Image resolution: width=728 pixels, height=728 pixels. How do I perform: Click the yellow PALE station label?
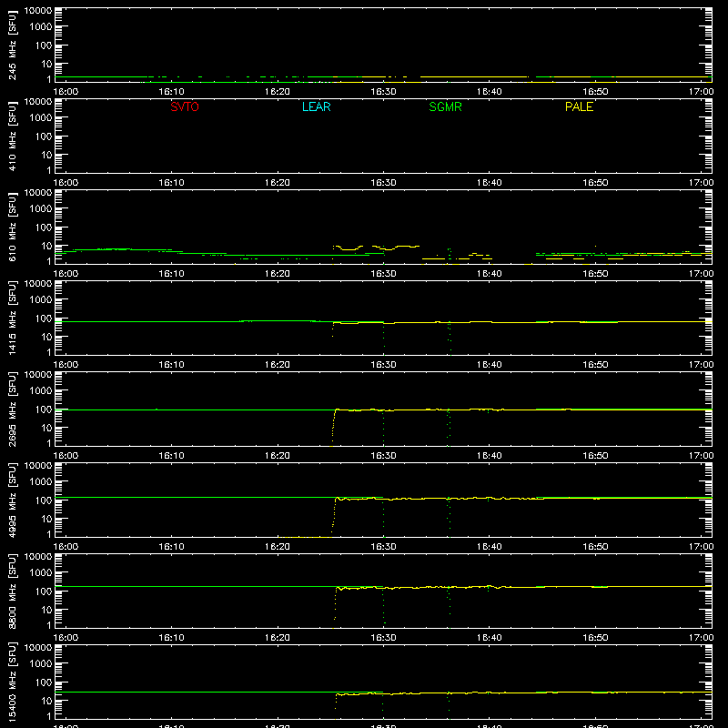coord(579,106)
